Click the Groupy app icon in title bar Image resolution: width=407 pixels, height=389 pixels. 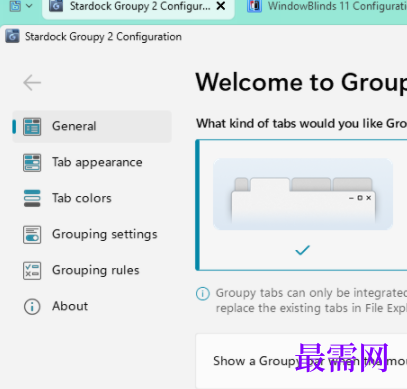12,36
